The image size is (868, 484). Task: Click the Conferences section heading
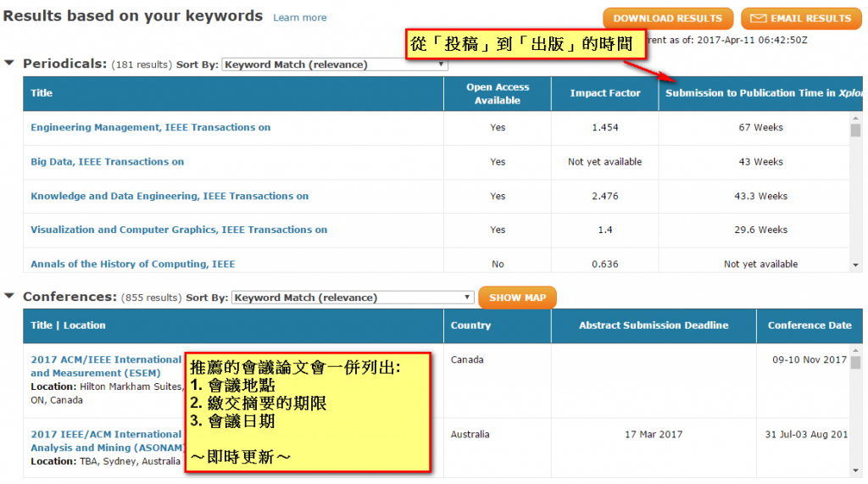70,297
